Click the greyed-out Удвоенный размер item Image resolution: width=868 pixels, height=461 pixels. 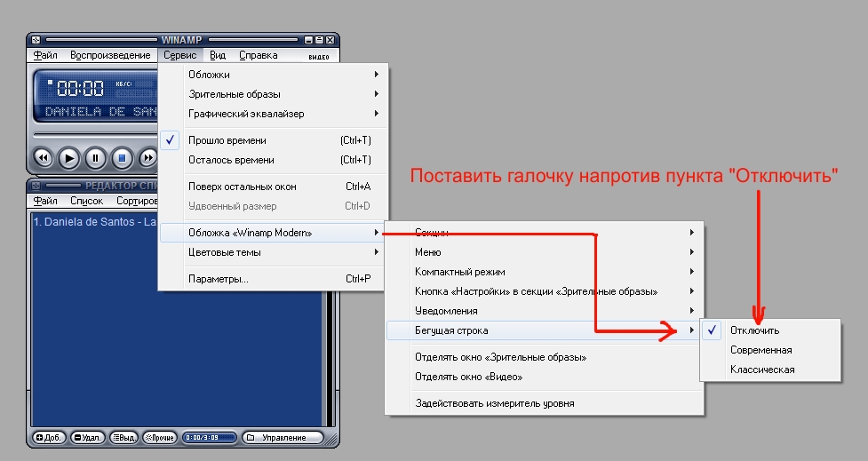click(274, 206)
